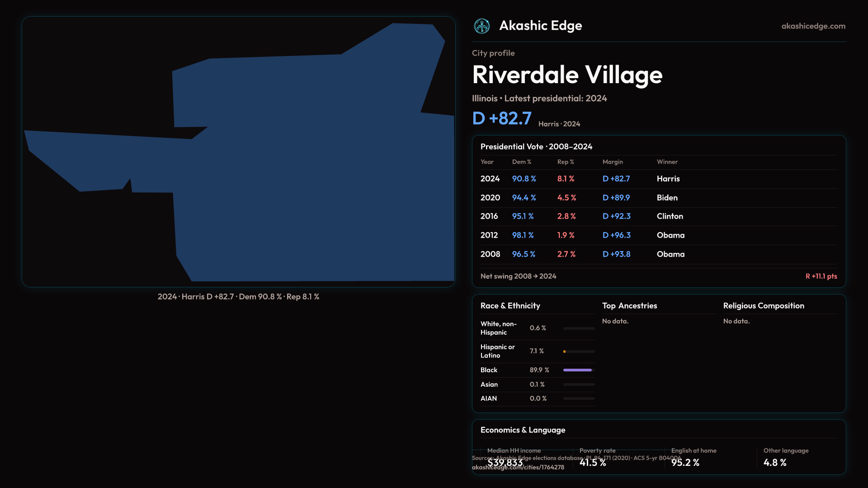The width and height of the screenshot is (868, 488).
Task: Open the akashicedge.com link in header
Action: point(813,26)
